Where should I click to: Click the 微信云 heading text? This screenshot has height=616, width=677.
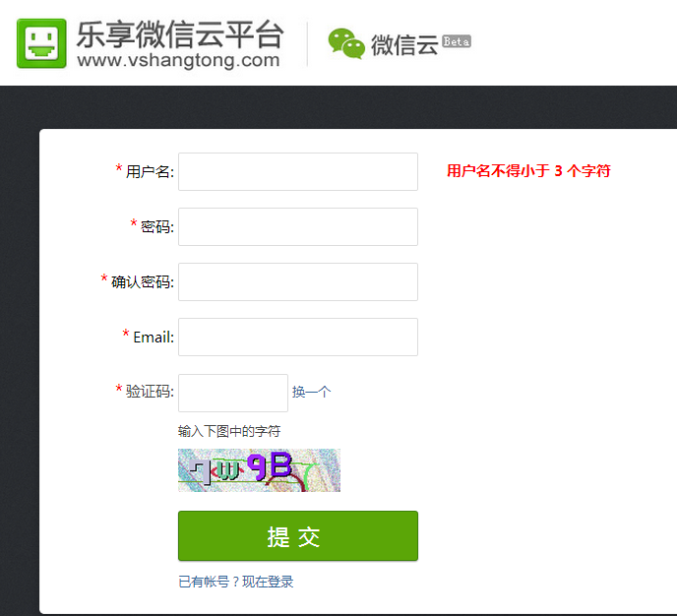coord(403,44)
